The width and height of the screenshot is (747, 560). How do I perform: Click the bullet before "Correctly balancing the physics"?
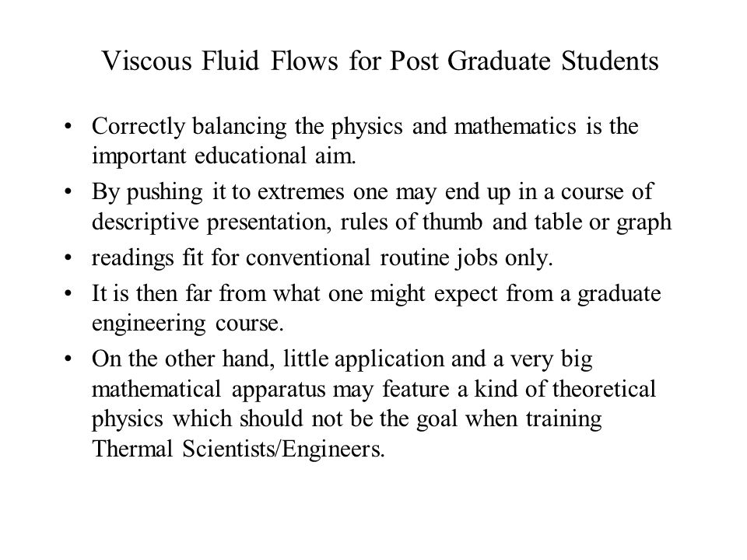pyautogui.click(x=68, y=127)
